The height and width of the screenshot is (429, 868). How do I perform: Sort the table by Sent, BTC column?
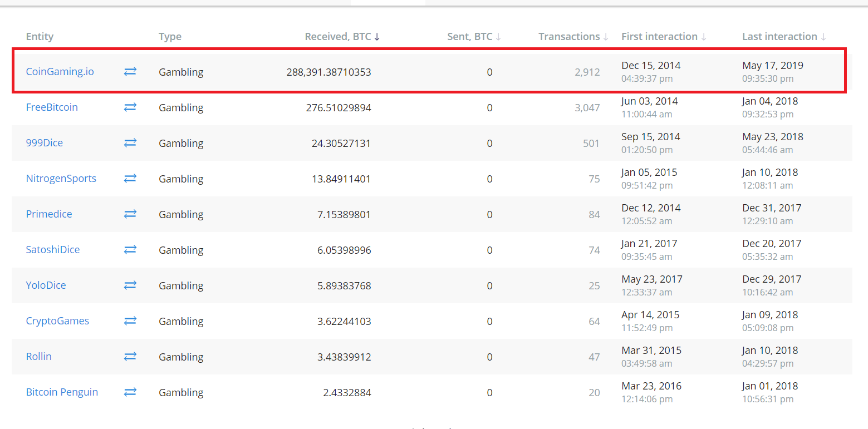point(474,37)
